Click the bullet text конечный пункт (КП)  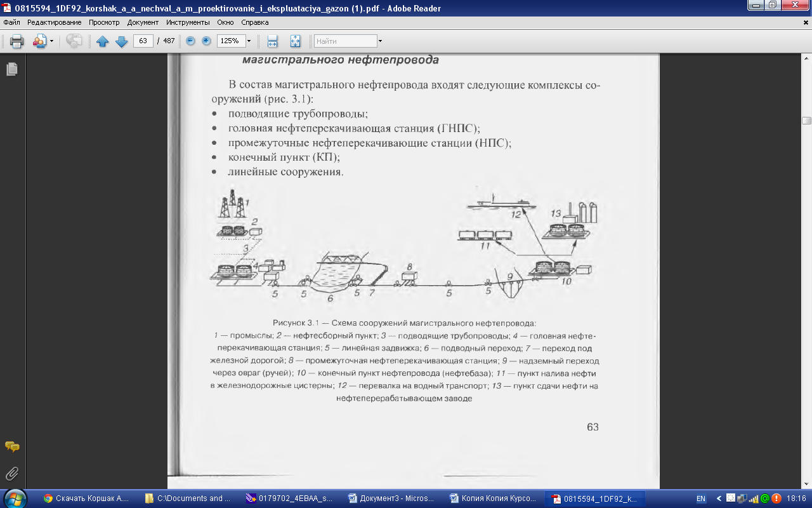284,157
